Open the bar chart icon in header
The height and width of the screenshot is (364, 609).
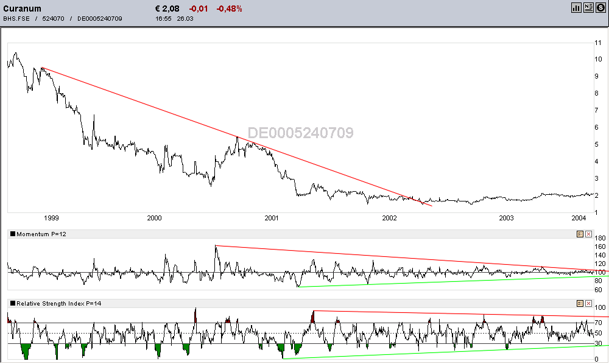576,7
